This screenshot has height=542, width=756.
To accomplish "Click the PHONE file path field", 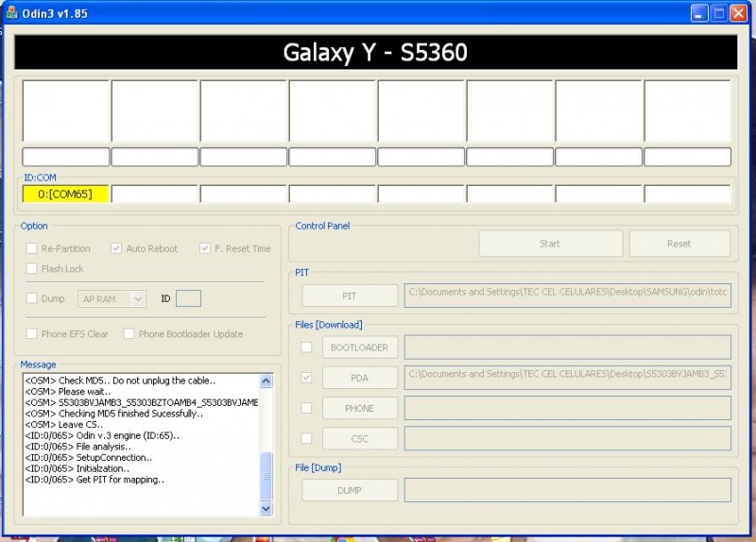I will [568, 408].
